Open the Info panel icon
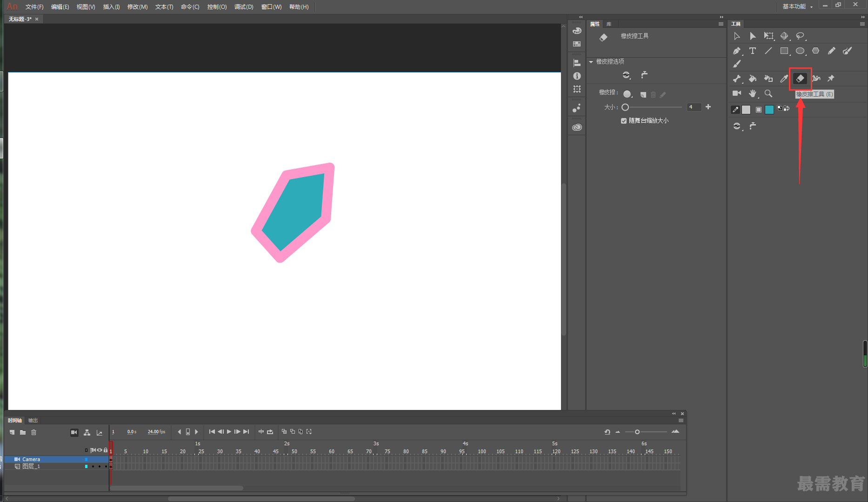This screenshot has height=502, width=868. [x=577, y=76]
